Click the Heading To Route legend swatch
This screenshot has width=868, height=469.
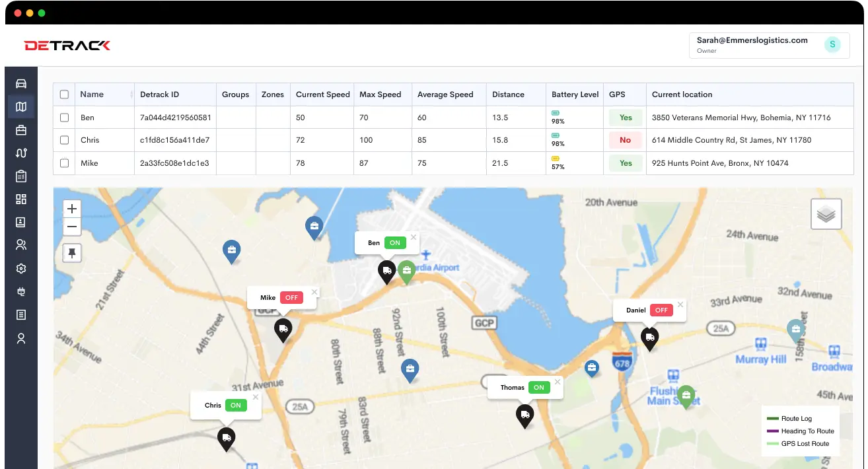(773, 431)
